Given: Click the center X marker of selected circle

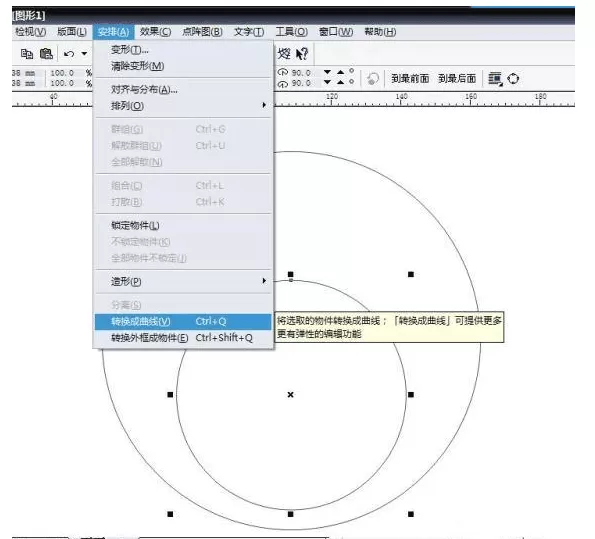Looking at the screenshot, I should pos(290,395).
